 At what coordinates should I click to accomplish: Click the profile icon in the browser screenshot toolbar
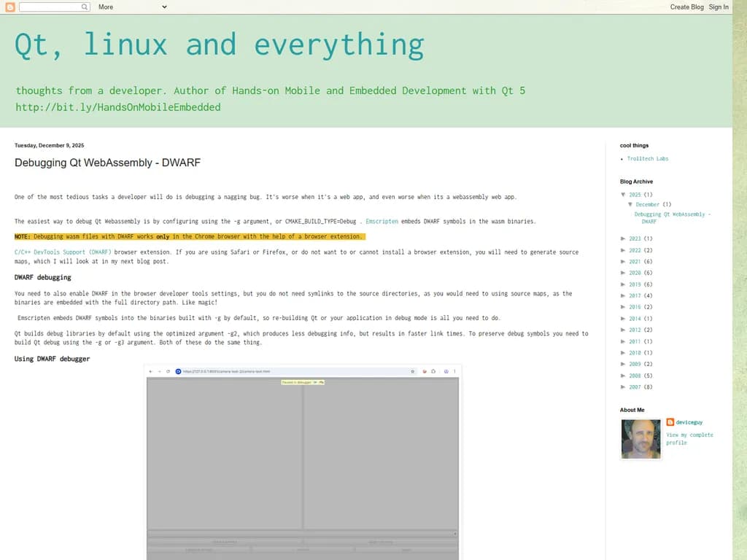click(x=446, y=371)
